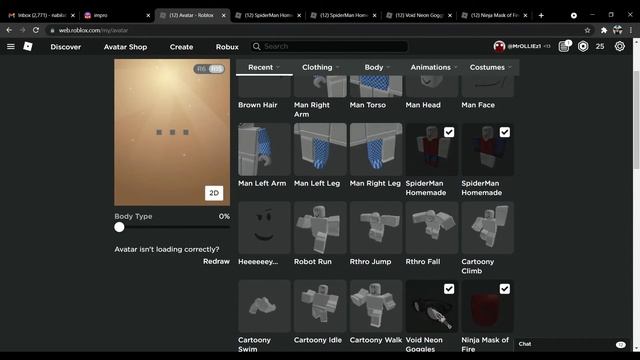The image size is (640, 360).
Task: Click the search magnifier icon
Action: pos(256,47)
